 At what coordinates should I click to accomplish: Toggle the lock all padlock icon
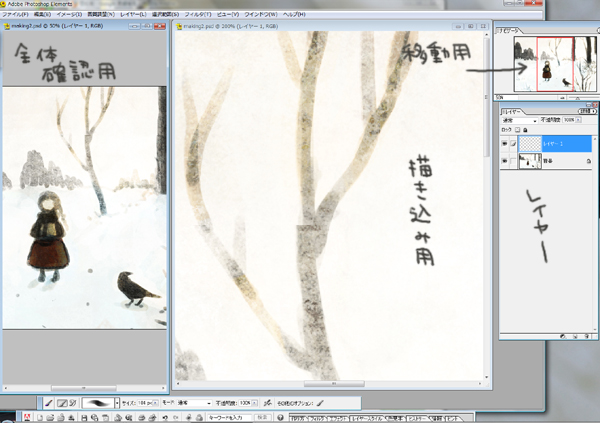point(525,130)
